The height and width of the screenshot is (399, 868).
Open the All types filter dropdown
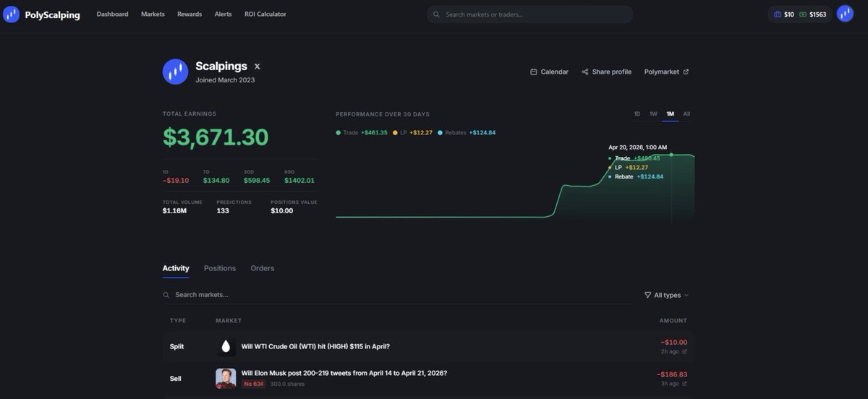tap(666, 295)
